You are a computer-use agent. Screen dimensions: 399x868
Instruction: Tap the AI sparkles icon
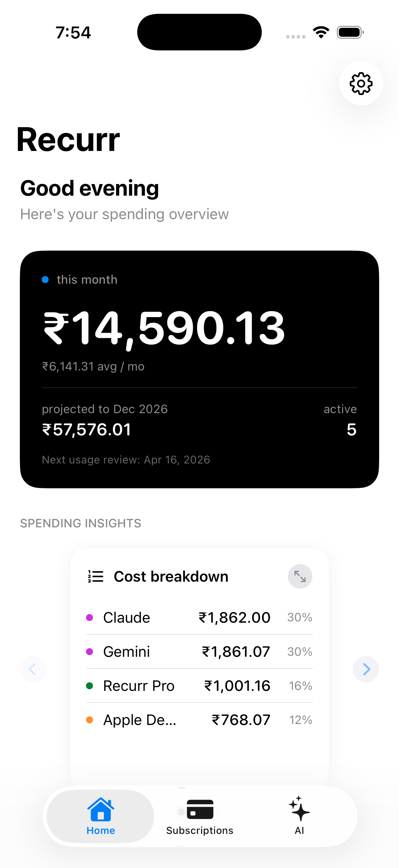[x=299, y=809]
